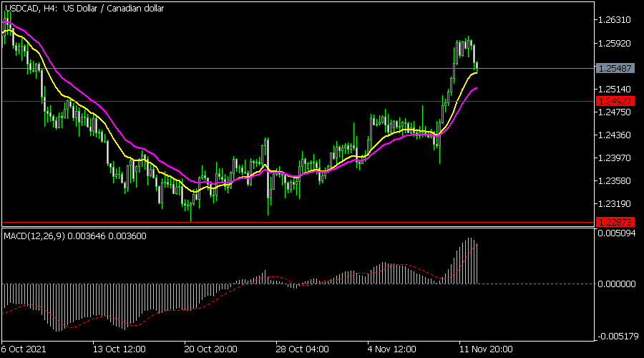
Task: Click the date label 13 Oct 12:00
Action: click(x=119, y=349)
